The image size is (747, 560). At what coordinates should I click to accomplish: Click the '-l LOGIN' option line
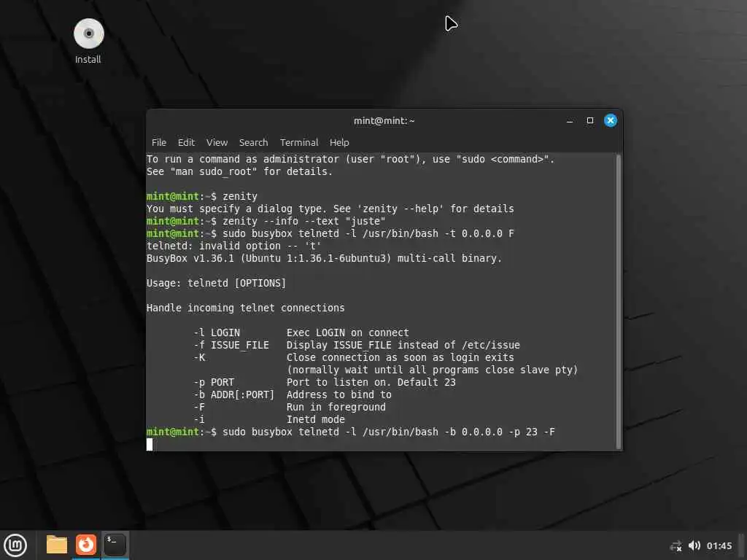[x=301, y=332]
